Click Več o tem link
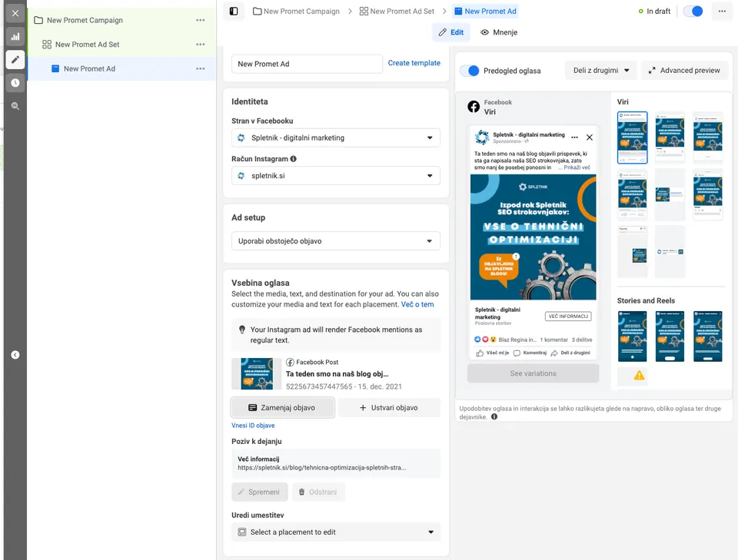Viewport: 738px width, 560px height. (x=417, y=305)
